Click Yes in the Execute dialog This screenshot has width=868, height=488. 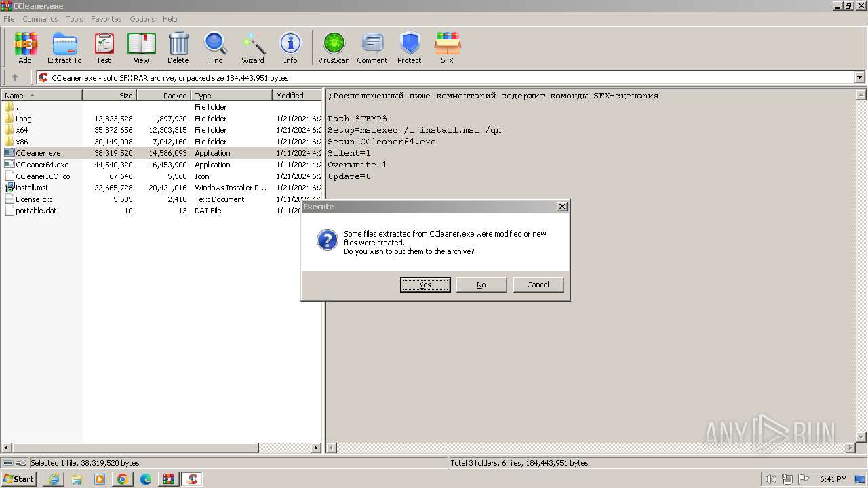point(425,285)
